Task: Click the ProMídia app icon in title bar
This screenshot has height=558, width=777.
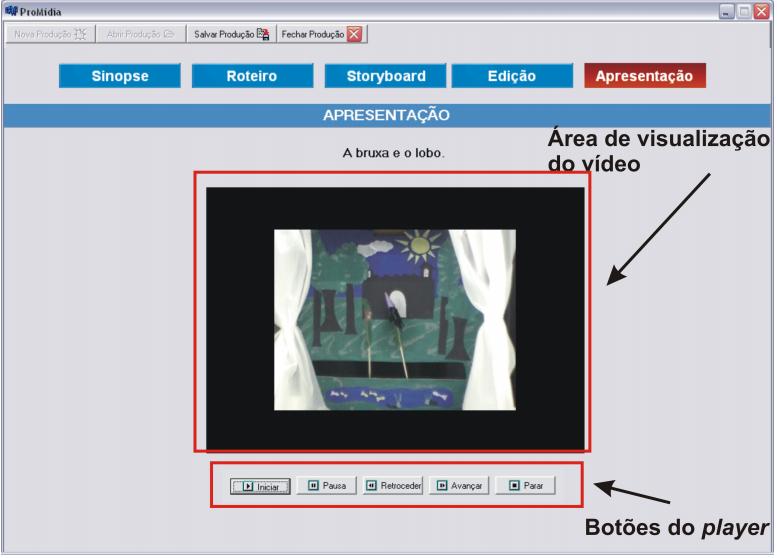Action: click(11, 10)
